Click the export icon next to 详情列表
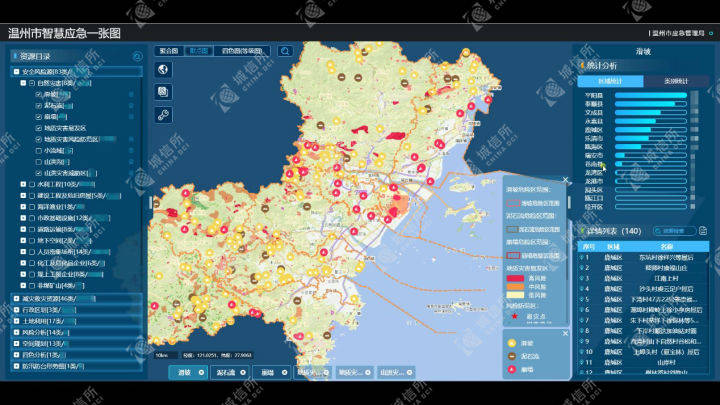The image size is (720, 405). click(x=703, y=231)
